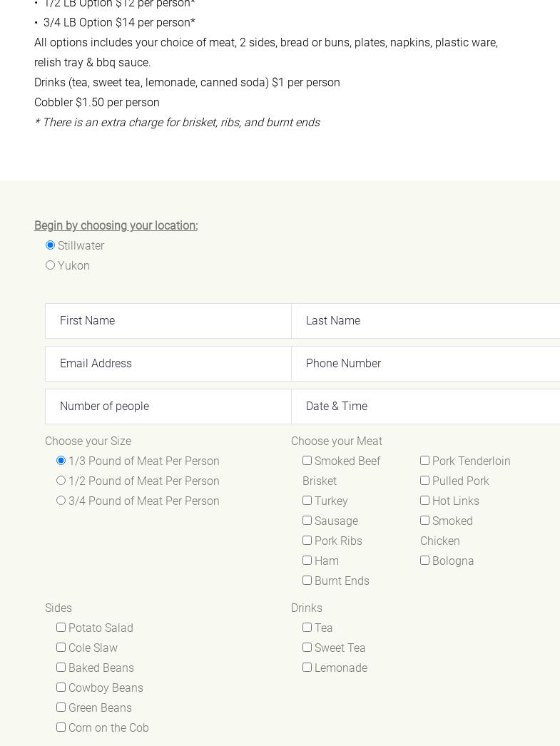560x746 pixels.
Task: Select the Yukon location radio button
Action: point(50,265)
